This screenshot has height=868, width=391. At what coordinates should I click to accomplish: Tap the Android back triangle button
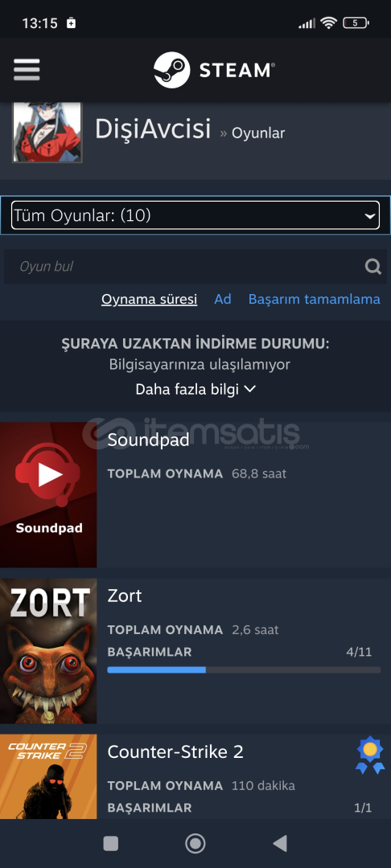(x=280, y=843)
